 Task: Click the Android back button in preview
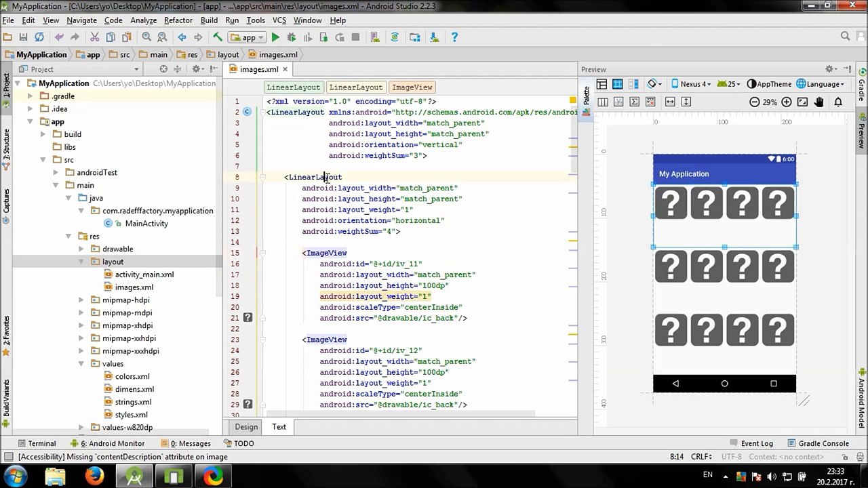[675, 384]
